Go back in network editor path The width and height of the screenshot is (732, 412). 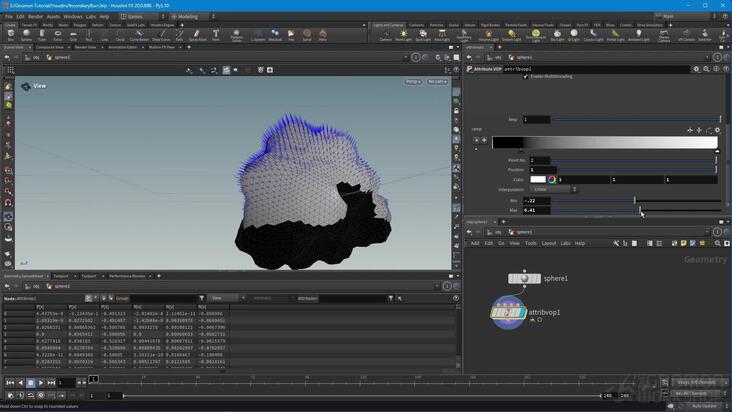tap(469, 232)
